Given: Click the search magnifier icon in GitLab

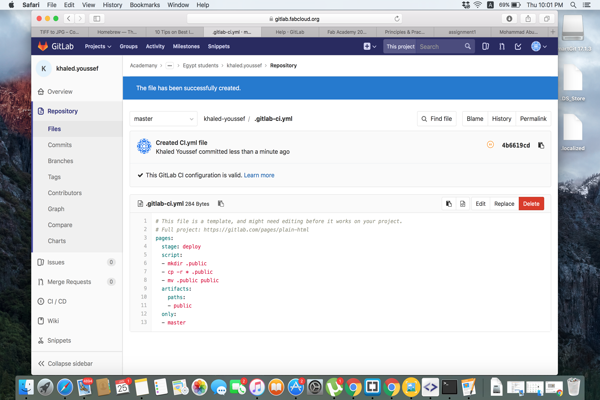Looking at the screenshot, I should click(468, 46).
